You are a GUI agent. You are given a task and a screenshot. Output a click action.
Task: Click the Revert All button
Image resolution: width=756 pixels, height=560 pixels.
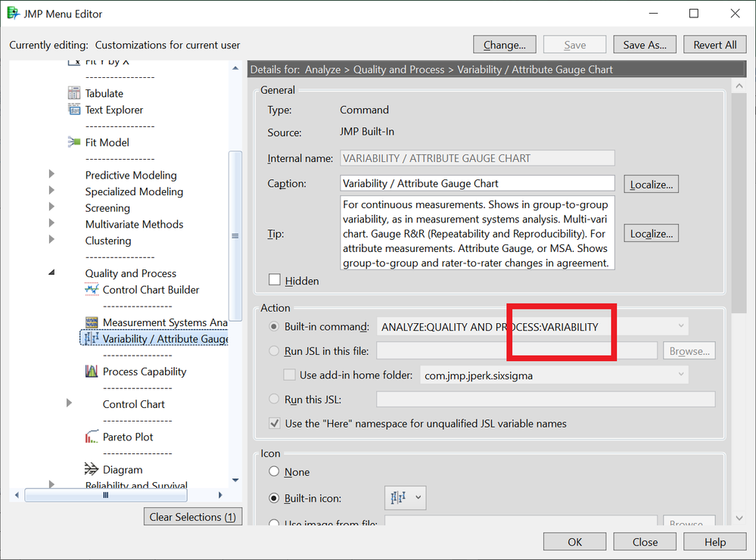(x=714, y=45)
